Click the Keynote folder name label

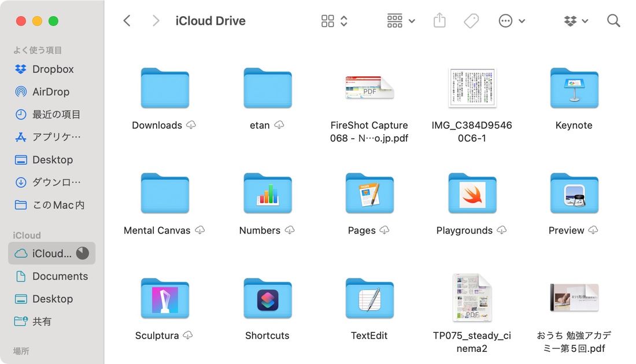tap(574, 125)
